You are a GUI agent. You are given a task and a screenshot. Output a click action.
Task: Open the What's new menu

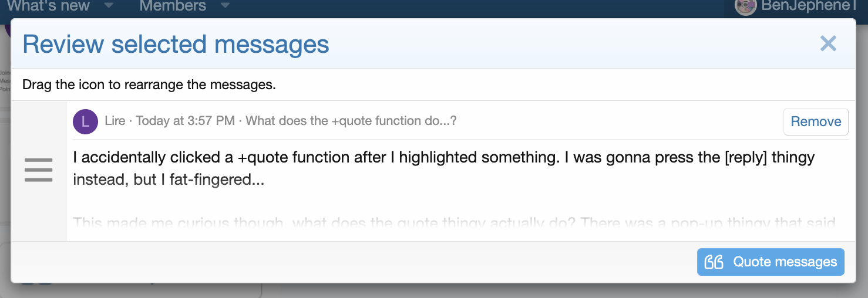click(48, 6)
